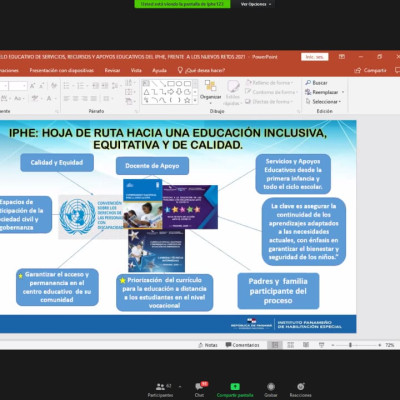Open the Organizar arrange menu
This screenshot has width=400, height=400.
pos(210,91)
